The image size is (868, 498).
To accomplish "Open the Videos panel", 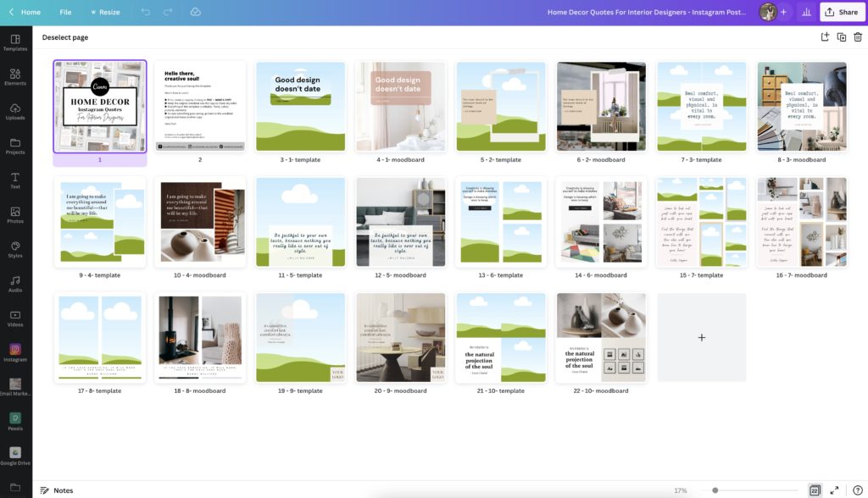I will 15,318.
